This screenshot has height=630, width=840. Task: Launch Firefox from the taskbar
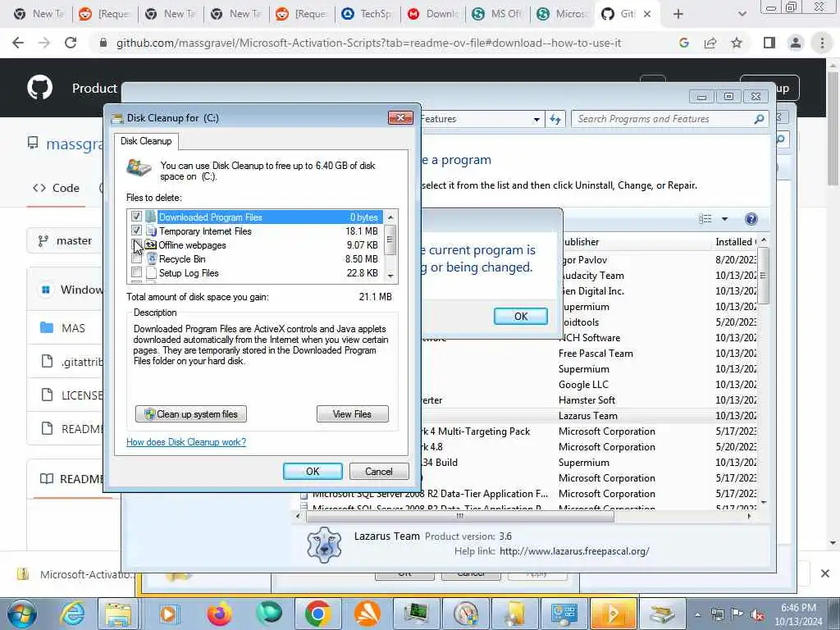pyautogui.click(x=220, y=614)
